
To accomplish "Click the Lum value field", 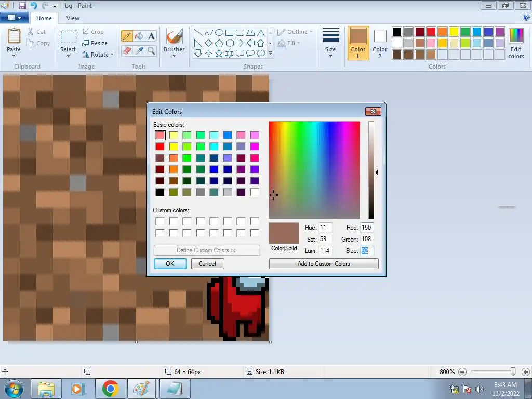I will [325, 251].
